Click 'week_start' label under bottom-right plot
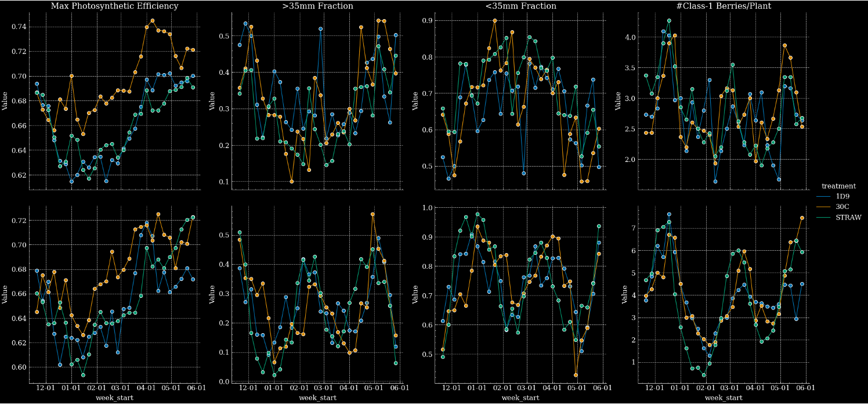This screenshot has width=868, height=404. [x=723, y=398]
